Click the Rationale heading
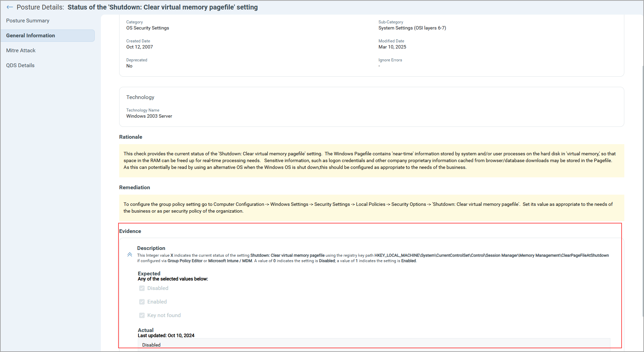The width and height of the screenshot is (644, 352). click(x=131, y=137)
